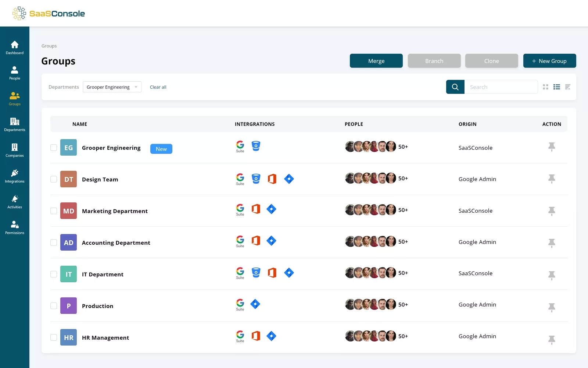This screenshot has height=368, width=588.
Task: Open the Dashboard from the sidebar
Action: (x=15, y=47)
